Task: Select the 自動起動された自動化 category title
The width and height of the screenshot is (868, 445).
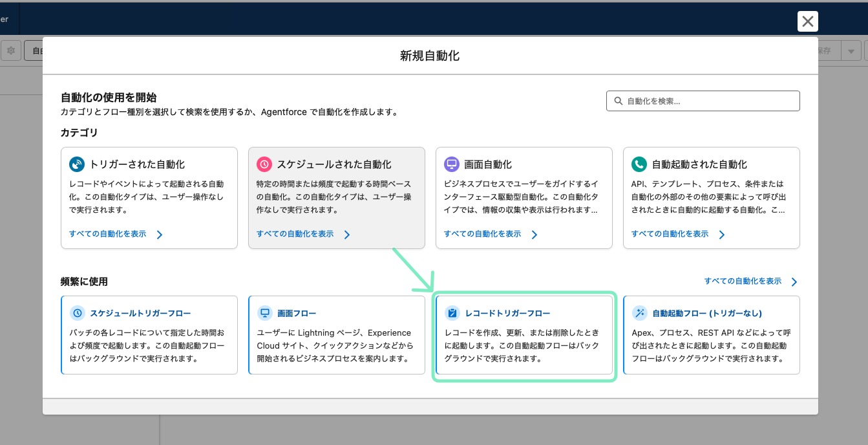Action: tap(699, 164)
